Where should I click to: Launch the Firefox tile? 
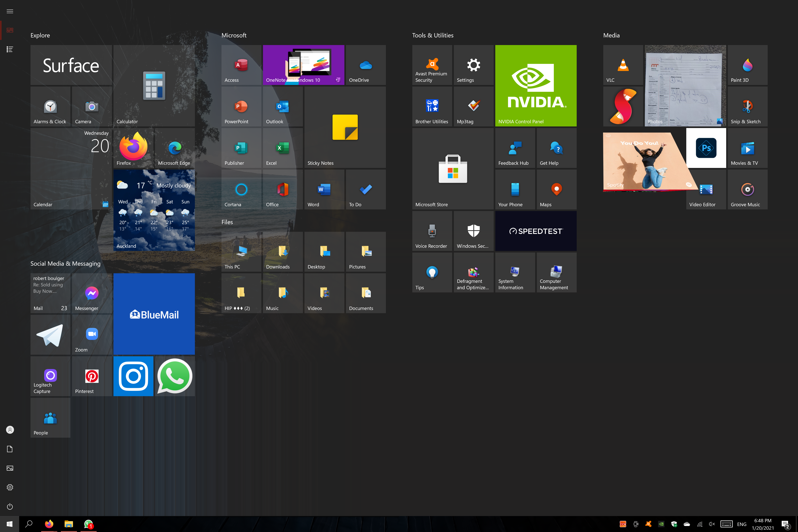133,148
